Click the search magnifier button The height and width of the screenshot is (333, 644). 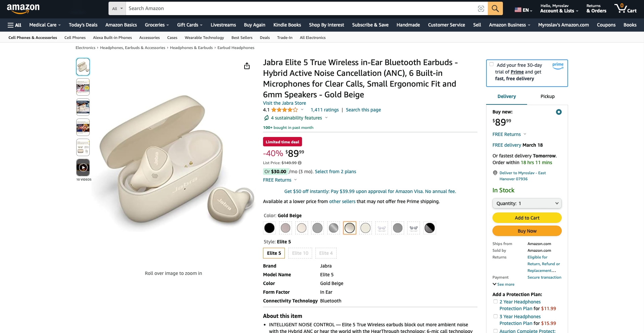point(495,8)
